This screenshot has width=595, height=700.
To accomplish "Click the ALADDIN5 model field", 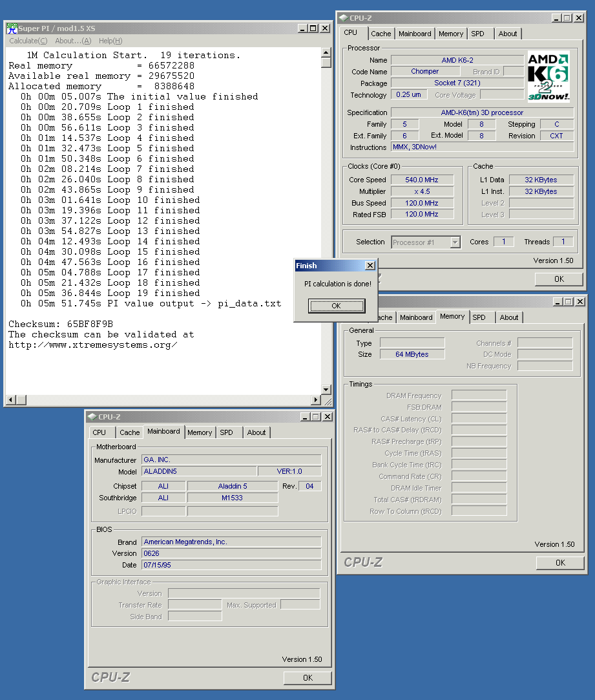I will pos(199,471).
